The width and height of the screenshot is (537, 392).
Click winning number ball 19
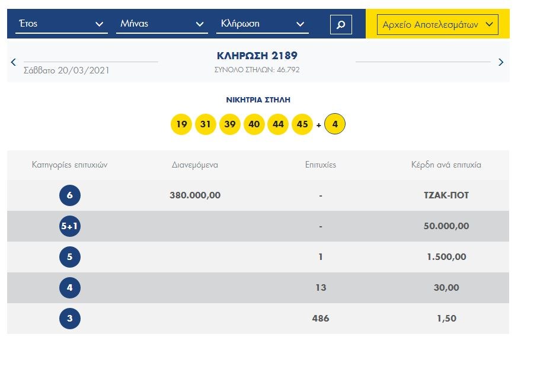[x=181, y=125]
